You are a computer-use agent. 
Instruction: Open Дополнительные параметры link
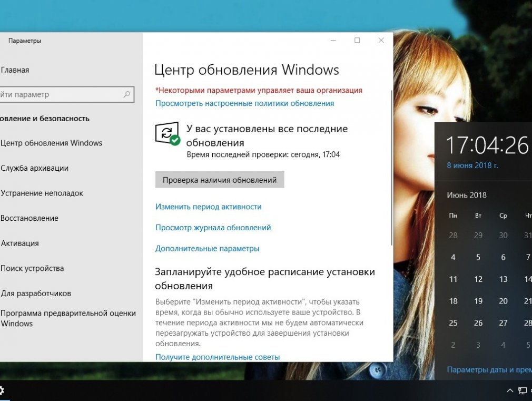pos(208,249)
